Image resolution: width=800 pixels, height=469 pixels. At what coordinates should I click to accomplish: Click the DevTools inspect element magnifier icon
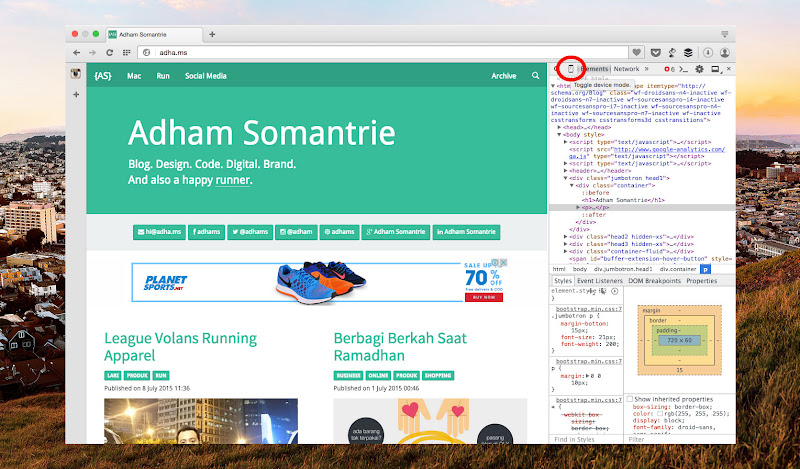pos(556,69)
